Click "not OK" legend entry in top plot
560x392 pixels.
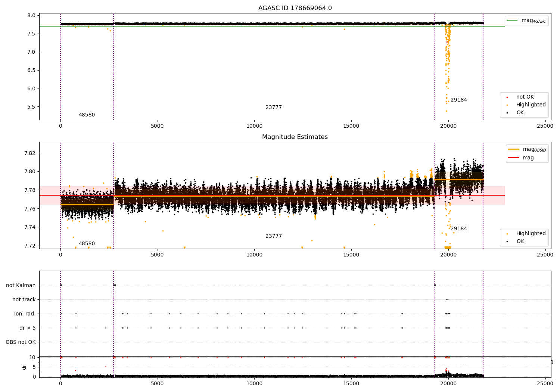pyautogui.click(x=525, y=97)
